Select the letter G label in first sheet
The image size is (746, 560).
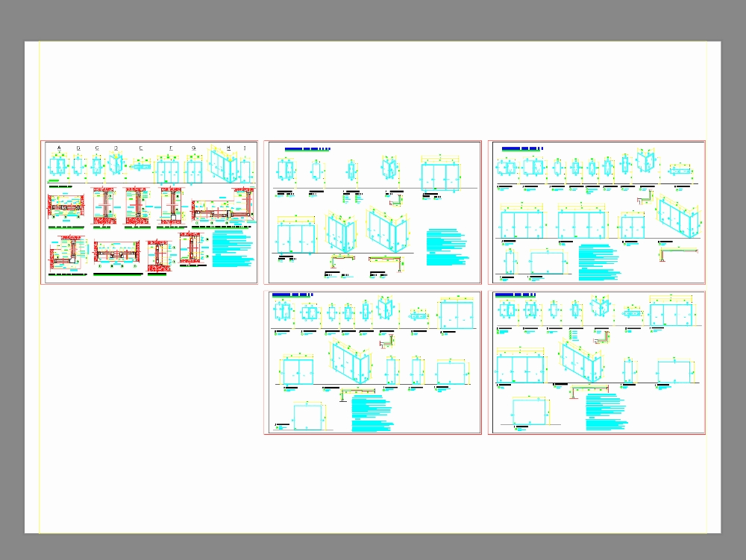(193, 148)
